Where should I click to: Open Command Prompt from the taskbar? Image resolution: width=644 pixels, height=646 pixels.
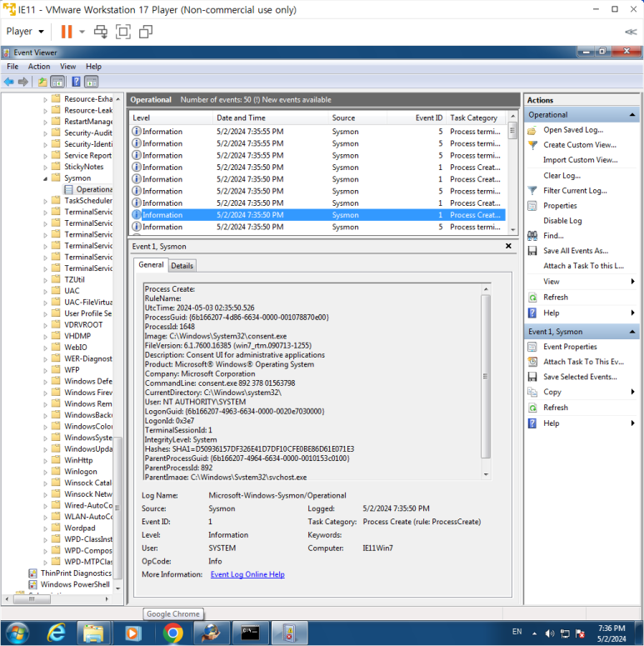[x=251, y=633]
